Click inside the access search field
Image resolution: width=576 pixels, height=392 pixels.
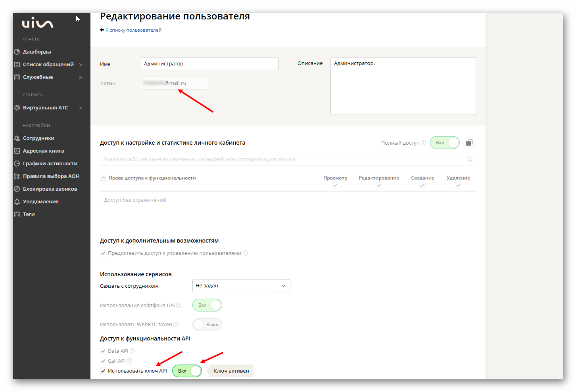pos(278,159)
